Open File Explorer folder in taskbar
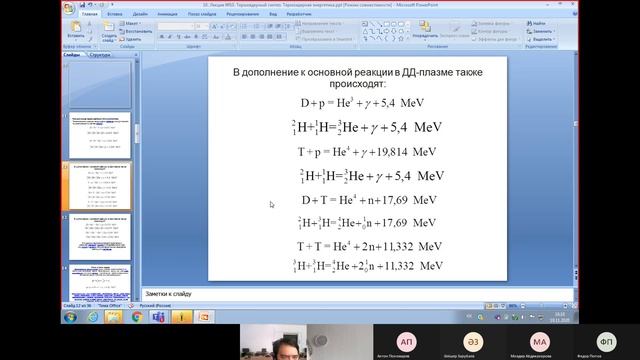The image size is (640, 360). point(114,317)
